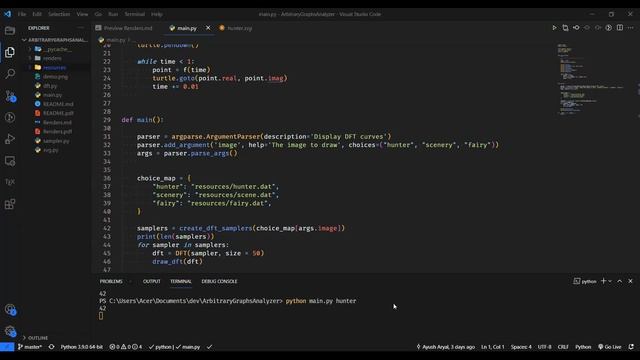Open the Source Control view
This screenshot has height=360, width=640.
click(10, 96)
